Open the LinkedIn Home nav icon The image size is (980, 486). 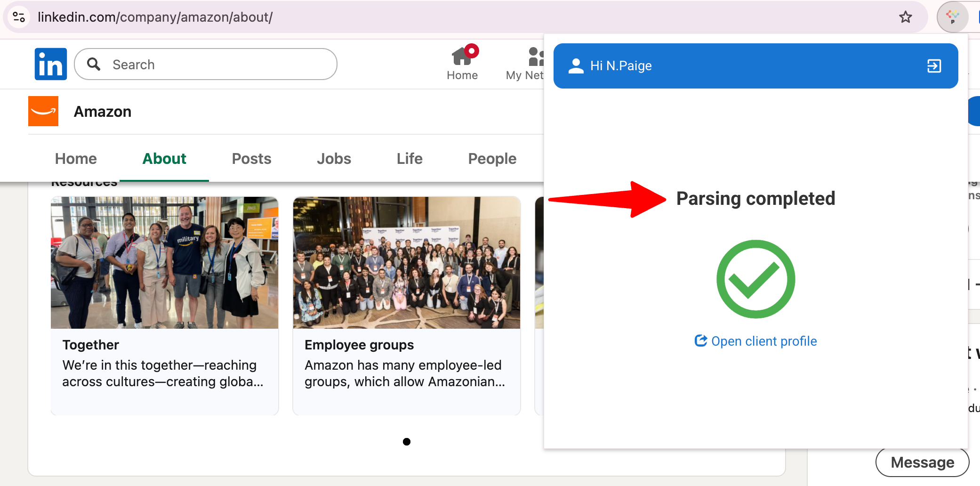point(462,63)
